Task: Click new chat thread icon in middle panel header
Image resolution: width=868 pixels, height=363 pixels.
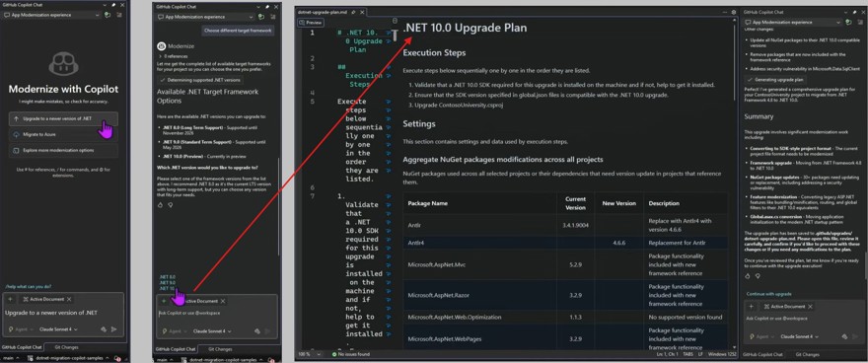Action: 262,17
